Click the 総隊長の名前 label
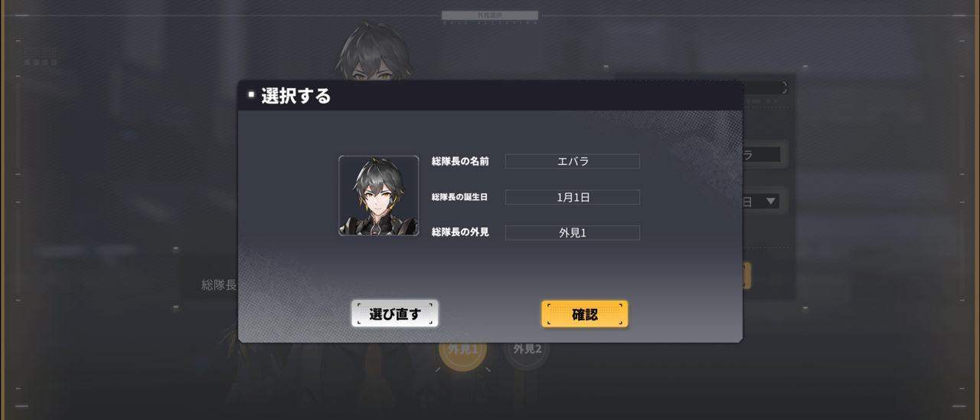This screenshot has width=980, height=420. point(460,161)
